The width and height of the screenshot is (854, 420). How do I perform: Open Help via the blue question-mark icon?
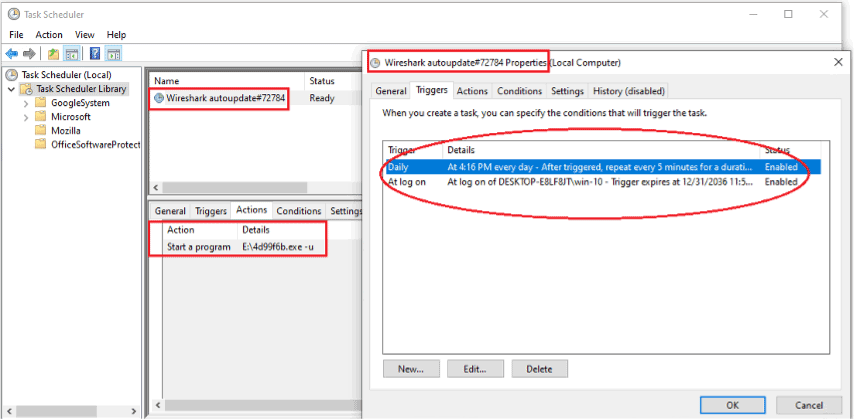click(95, 53)
